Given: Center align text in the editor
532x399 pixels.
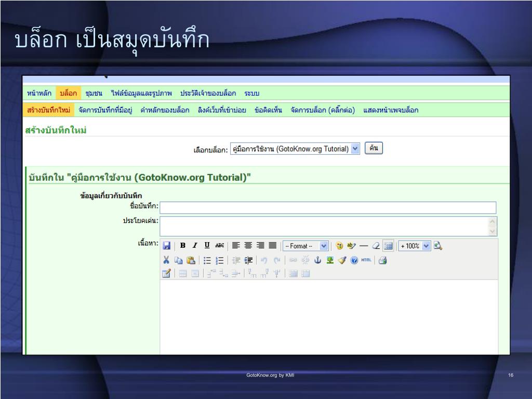Looking at the screenshot, I should pos(248,245).
